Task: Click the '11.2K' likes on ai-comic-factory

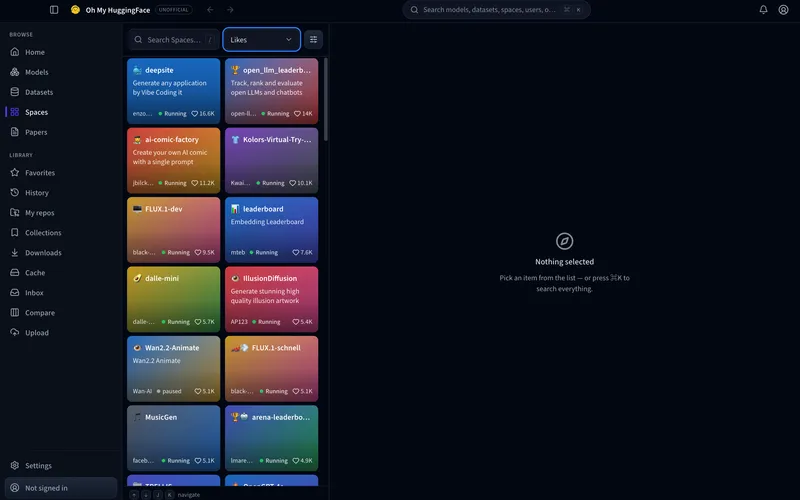Action: click(x=203, y=183)
